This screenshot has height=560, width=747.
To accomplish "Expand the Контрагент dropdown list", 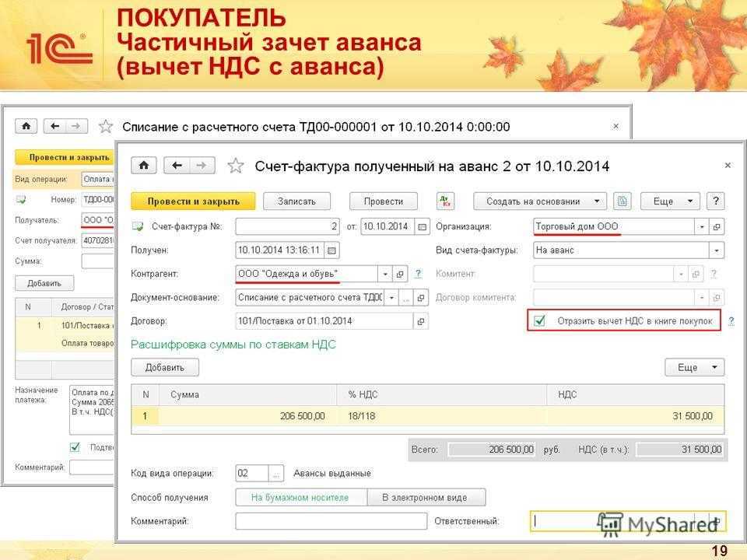I will pyautogui.click(x=385, y=274).
